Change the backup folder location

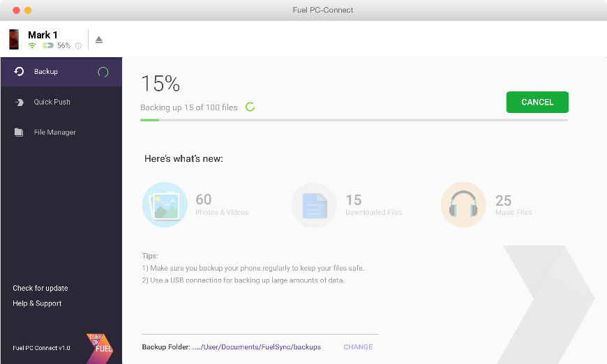[x=358, y=347]
